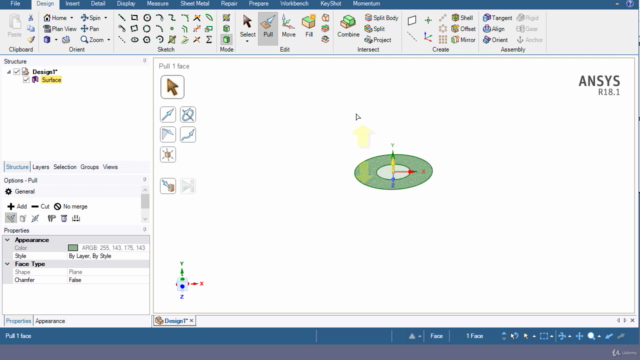
Task: Select the Mirror tool
Action: 463,40
